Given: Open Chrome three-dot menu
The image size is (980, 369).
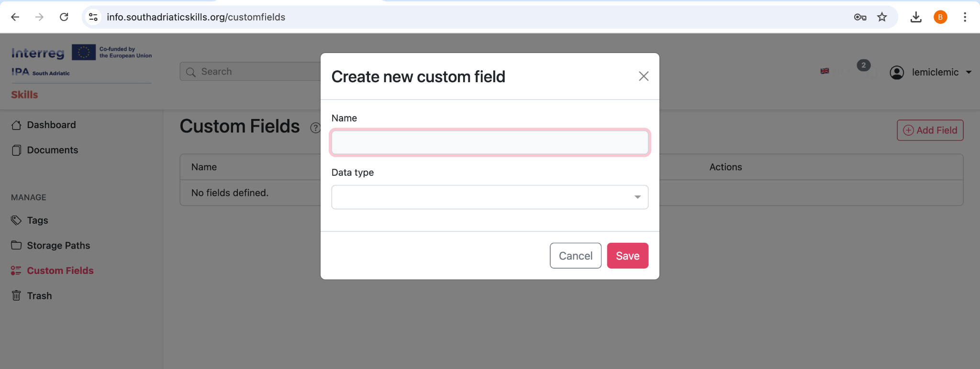Looking at the screenshot, I should click(x=965, y=17).
